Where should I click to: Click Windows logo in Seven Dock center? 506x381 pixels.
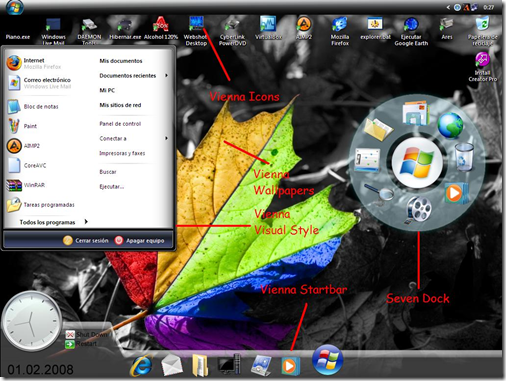[x=417, y=163]
